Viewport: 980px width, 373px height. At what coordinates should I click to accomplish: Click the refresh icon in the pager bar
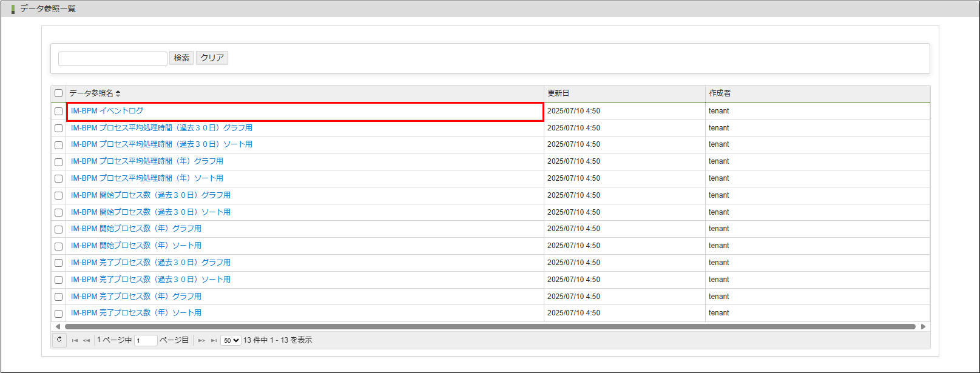59,340
